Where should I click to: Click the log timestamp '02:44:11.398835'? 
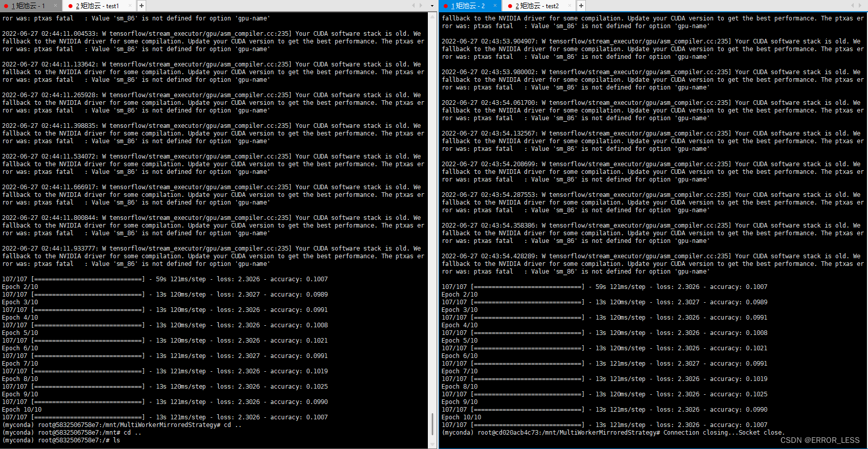click(69, 126)
